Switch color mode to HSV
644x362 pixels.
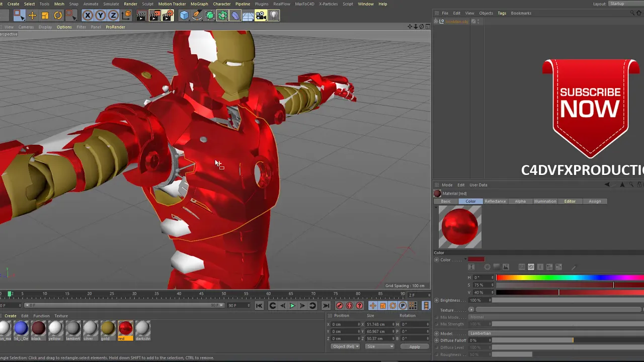click(x=531, y=267)
